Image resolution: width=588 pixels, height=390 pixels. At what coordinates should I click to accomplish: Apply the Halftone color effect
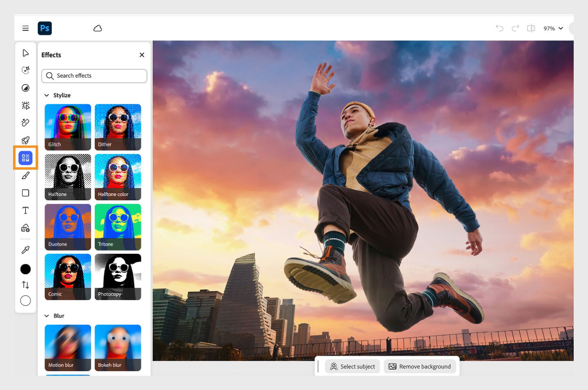click(118, 177)
